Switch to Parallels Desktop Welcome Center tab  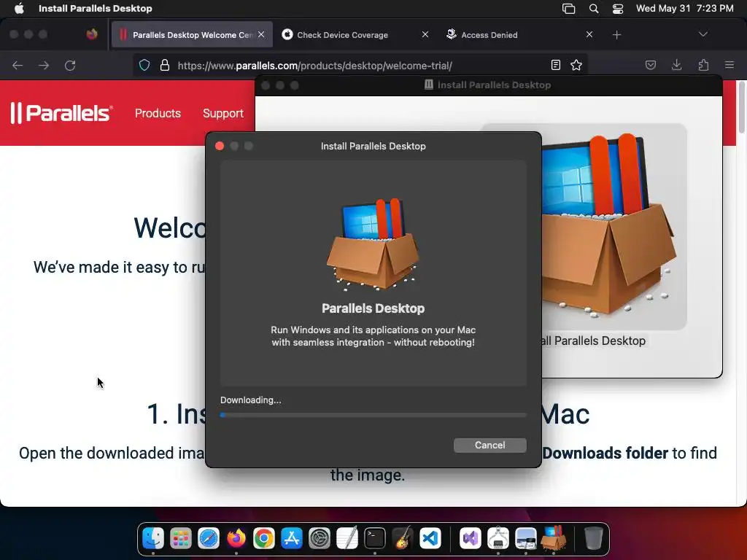click(x=193, y=35)
